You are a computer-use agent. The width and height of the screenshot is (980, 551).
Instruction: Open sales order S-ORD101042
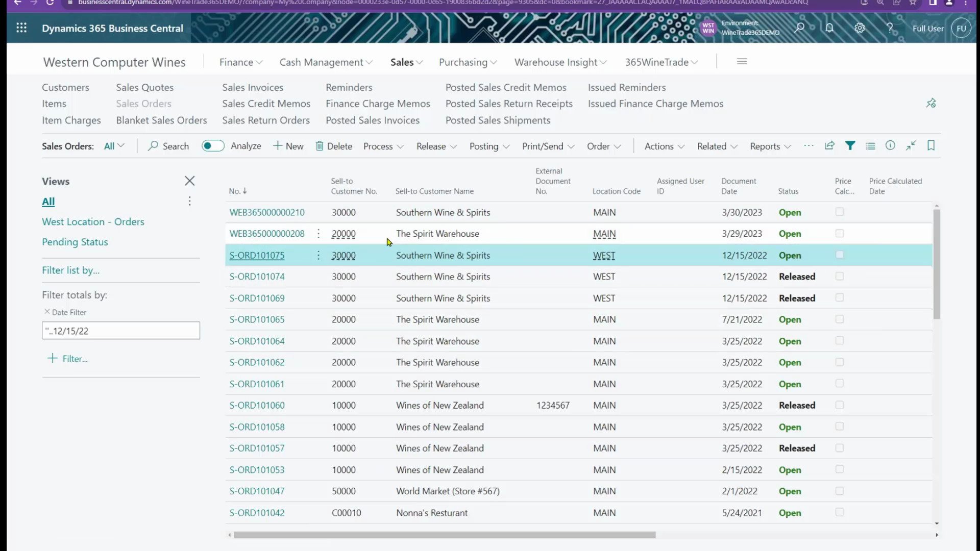[x=257, y=513]
